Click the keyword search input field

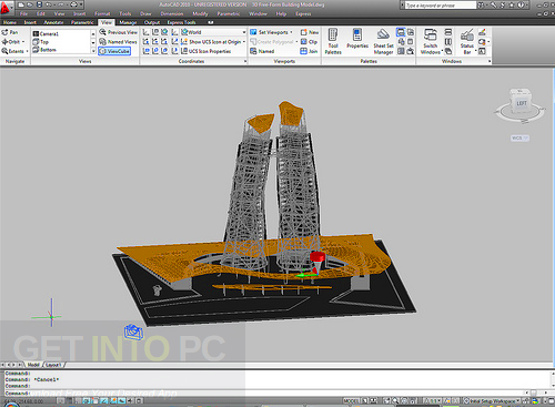click(x=440, y=5)
